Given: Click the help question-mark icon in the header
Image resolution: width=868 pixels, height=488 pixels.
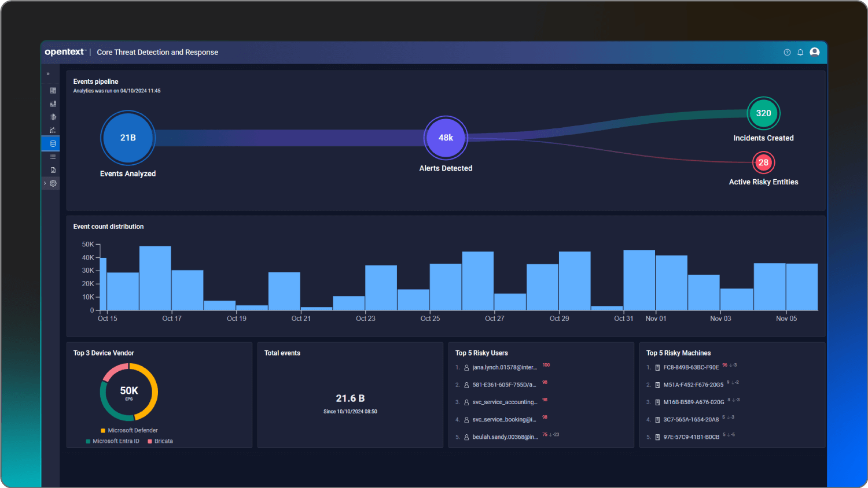Looking at the screenshot, I should tap(787, 52).
